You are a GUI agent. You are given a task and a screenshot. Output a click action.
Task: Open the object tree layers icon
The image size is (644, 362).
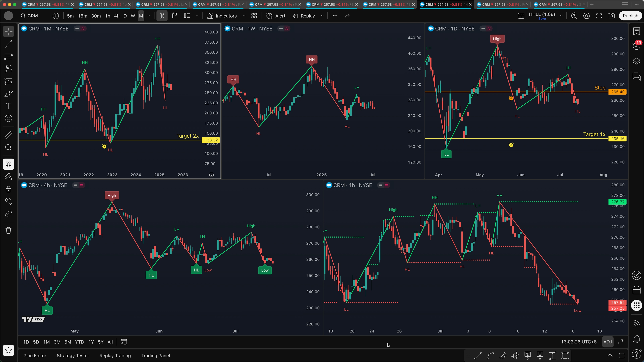pyautogui.click(x=636, y=61)
